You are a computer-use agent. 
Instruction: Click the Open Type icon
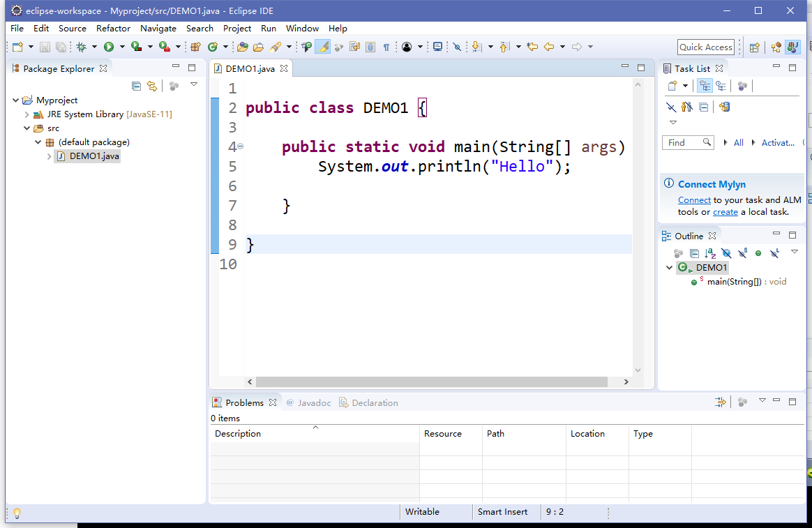point(242,47)
